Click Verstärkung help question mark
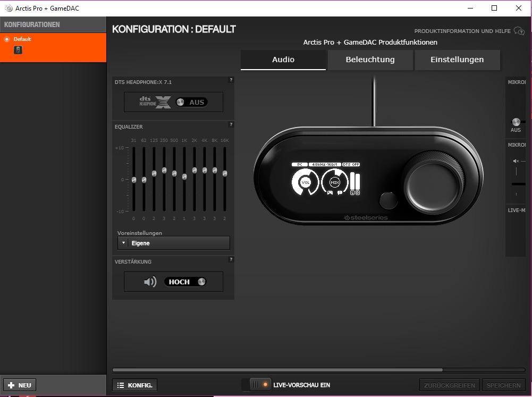The height and width of the screenshot is (397, 532). [x=231, y=259]
